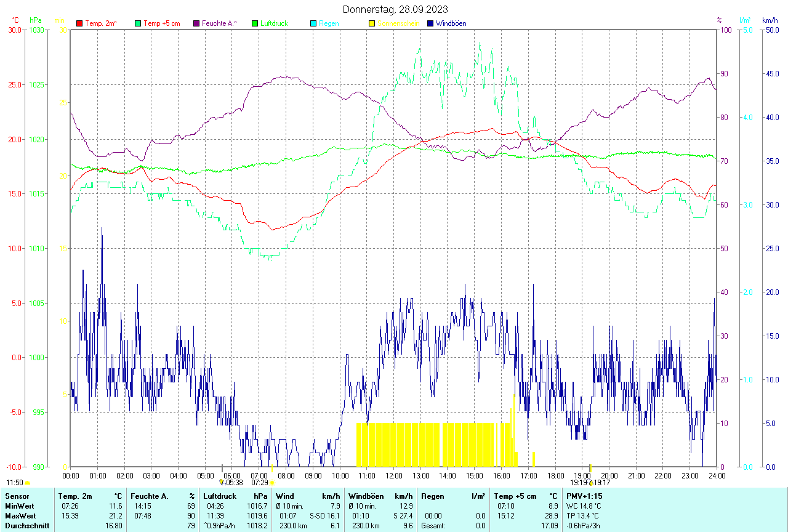Screen dimensions: 788x532
Task: Click the MinWert row label
Action: 20,506
